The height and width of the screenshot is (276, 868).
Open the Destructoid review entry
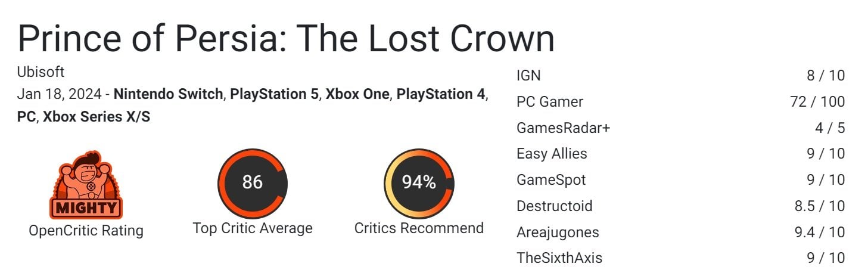coord(680,206)
